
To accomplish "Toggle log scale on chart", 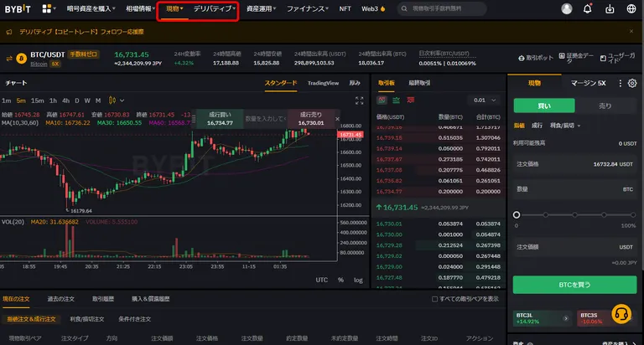I will [x=358, y=280].
